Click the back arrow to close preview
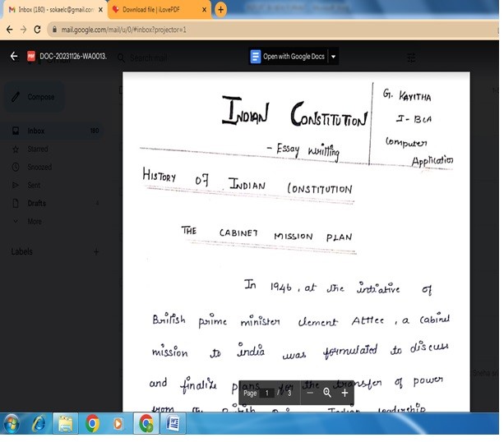Viewport: 504px width, 442px height. [13, 57]
